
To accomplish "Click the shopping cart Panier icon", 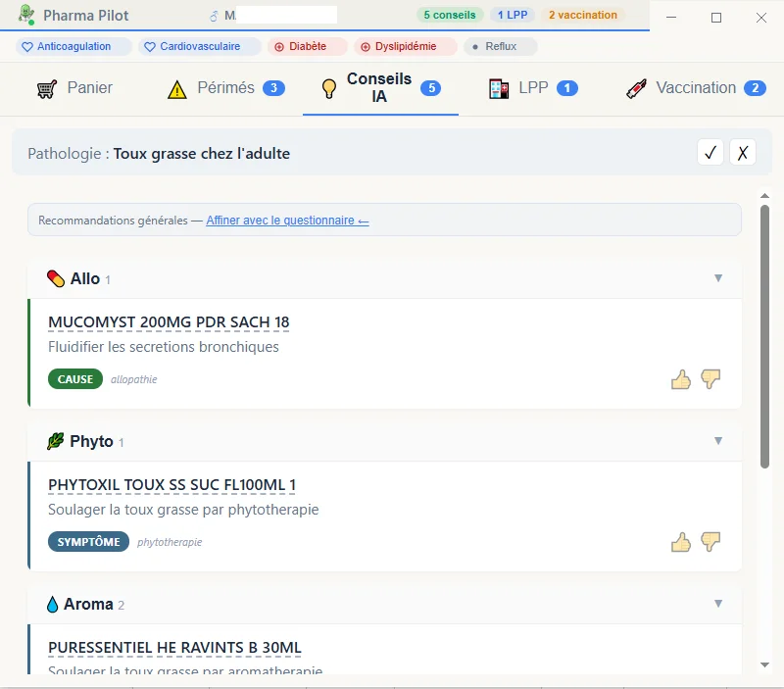I will pos(47,89).
